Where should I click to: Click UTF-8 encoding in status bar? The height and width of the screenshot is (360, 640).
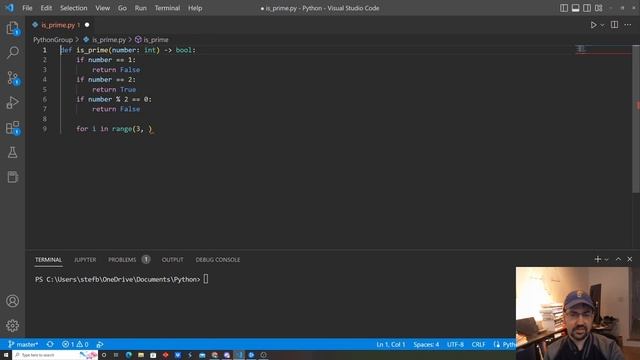[x=455, y=344]
